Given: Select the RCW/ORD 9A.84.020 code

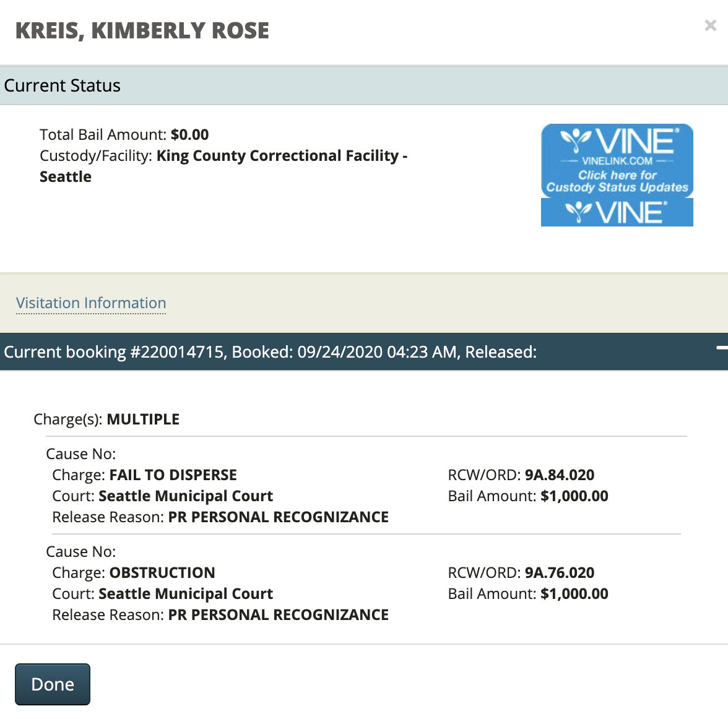Looking at the screenshot, I should [559, 475].
